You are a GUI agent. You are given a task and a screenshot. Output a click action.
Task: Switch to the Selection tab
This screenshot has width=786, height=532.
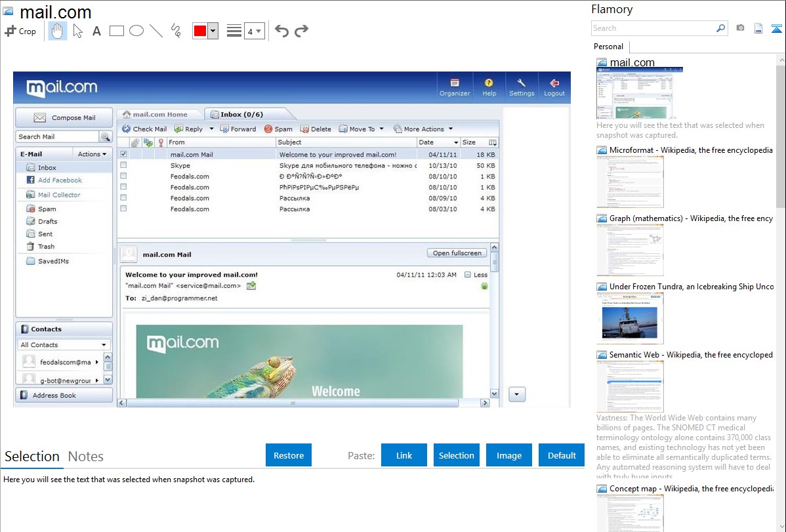(x=32, y=457)
